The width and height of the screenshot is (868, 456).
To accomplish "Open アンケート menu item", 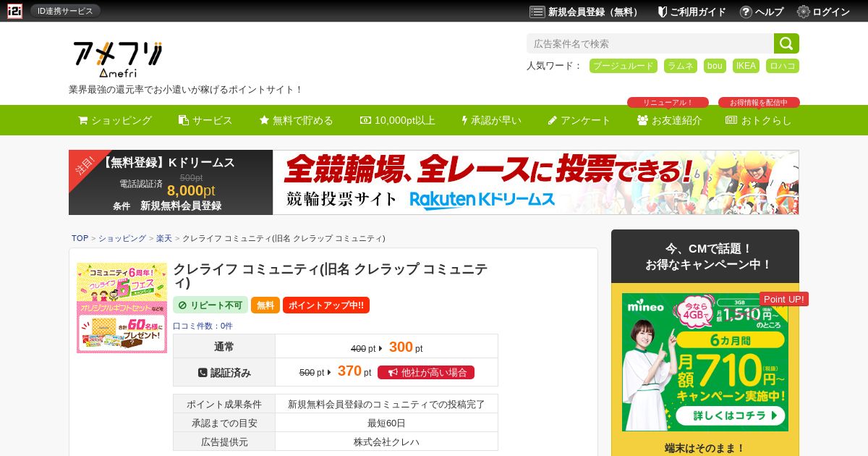I will click(579, 120).
